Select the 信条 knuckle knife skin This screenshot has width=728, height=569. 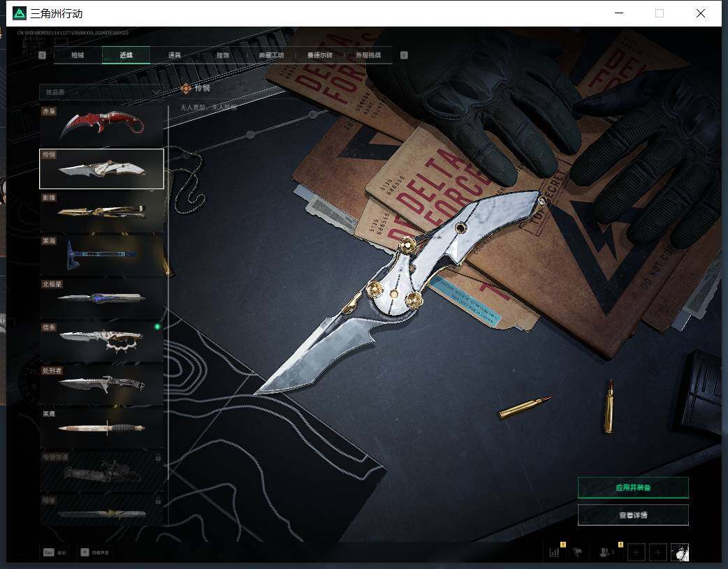click(101, 341)
